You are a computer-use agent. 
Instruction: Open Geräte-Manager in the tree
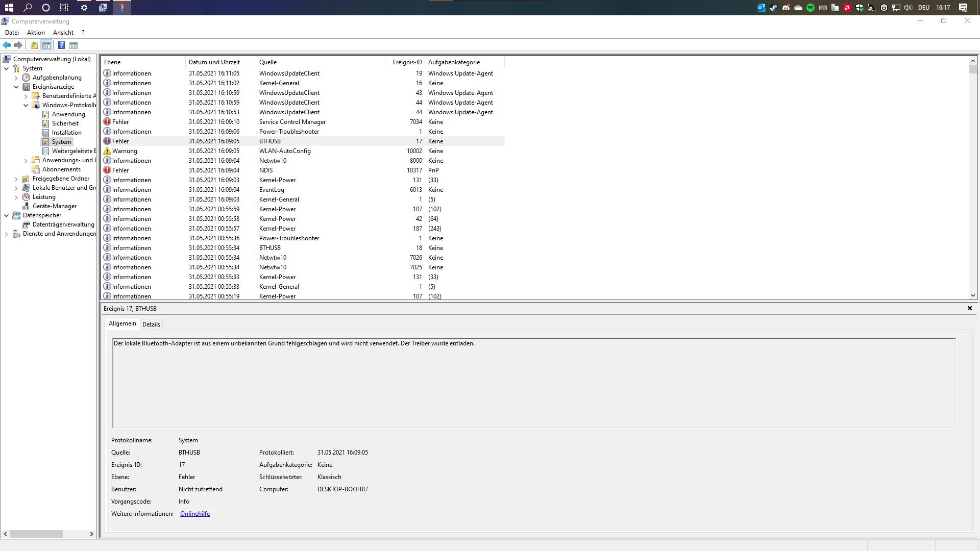(54, 206)
